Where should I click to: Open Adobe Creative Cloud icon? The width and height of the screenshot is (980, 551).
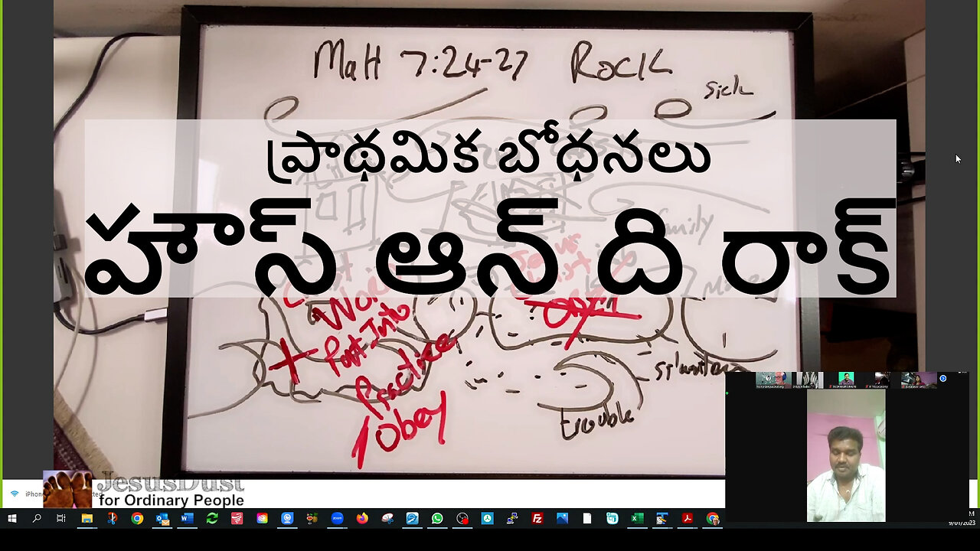pyautogui.click(x=263, y=518)
